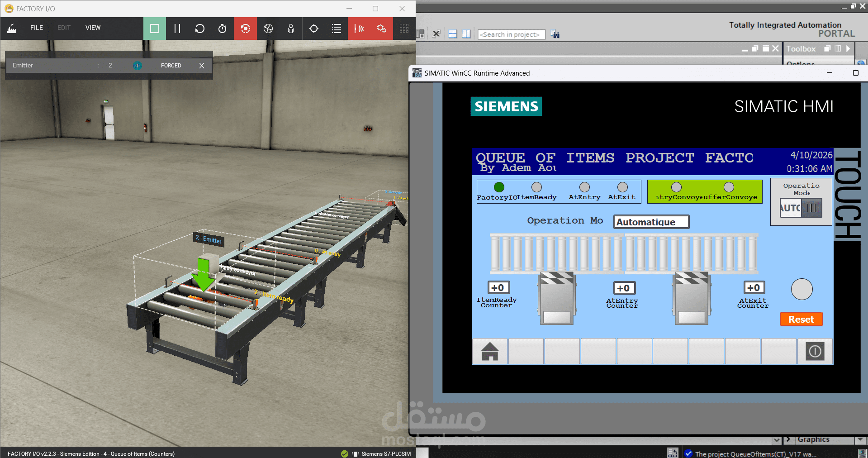Click the cross-out icon in TIA Portal toolbar
Viewport: 868px width, 458px height.
pyautogui.click(x=436, y=34)
